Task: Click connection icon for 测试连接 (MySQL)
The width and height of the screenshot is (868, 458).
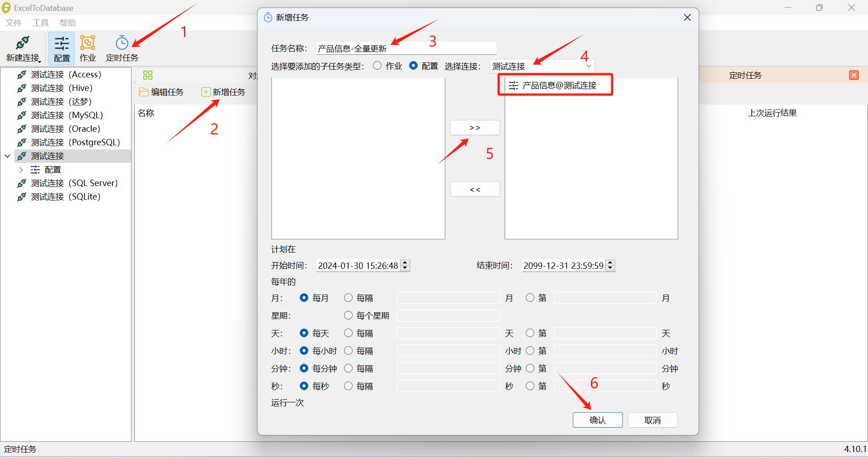Action: click(x=21, y=115)
